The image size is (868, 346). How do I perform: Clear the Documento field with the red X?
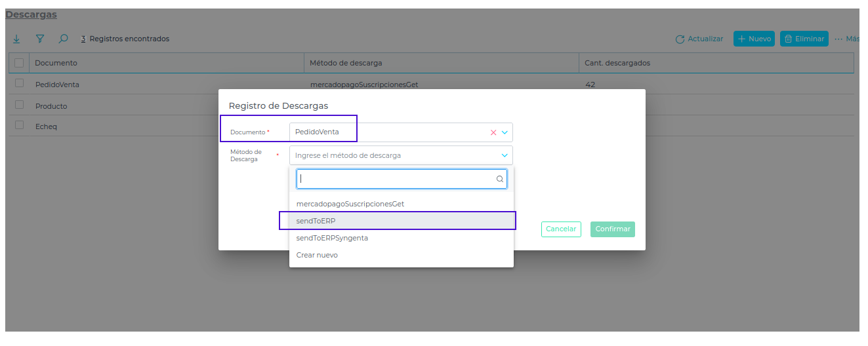coord(493,132)
